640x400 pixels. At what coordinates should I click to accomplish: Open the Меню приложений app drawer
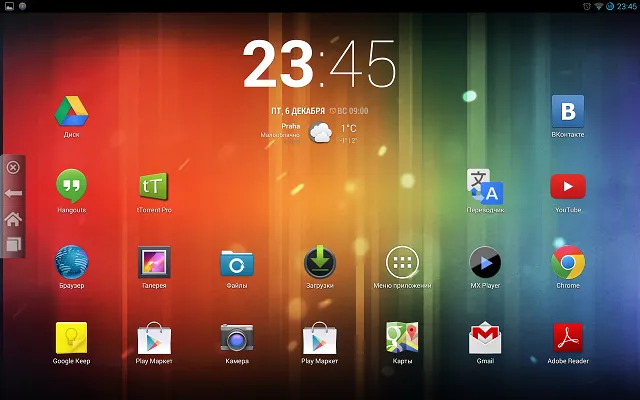[x=402, y=262]
